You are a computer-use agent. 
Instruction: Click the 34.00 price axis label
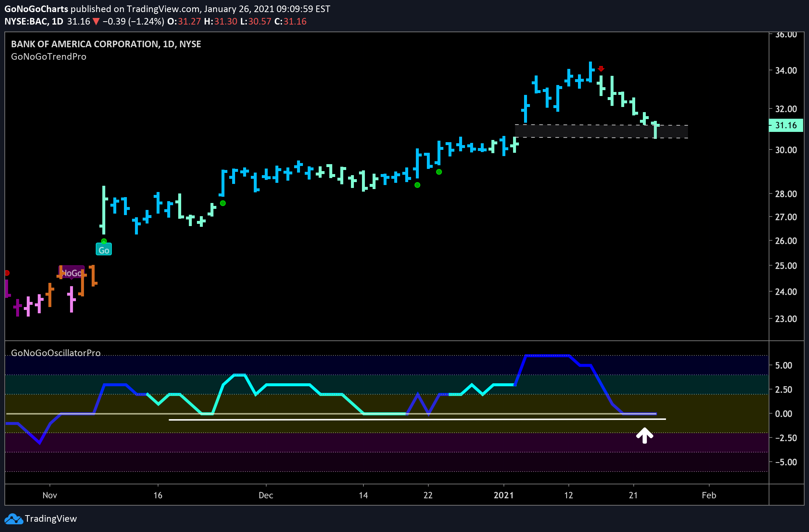(786, 70)
